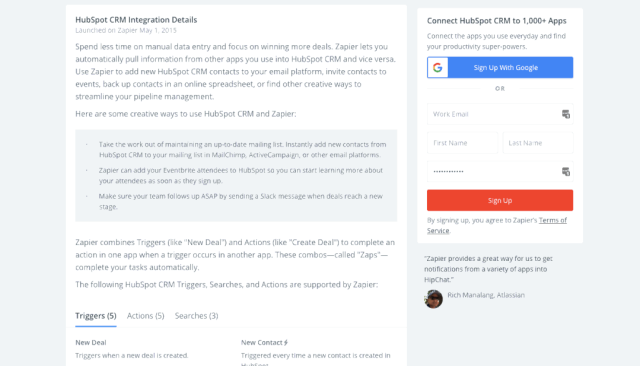
Task: Switch to the Searches (3) tab
Action: pyautogui.click(x=196, y=316)
